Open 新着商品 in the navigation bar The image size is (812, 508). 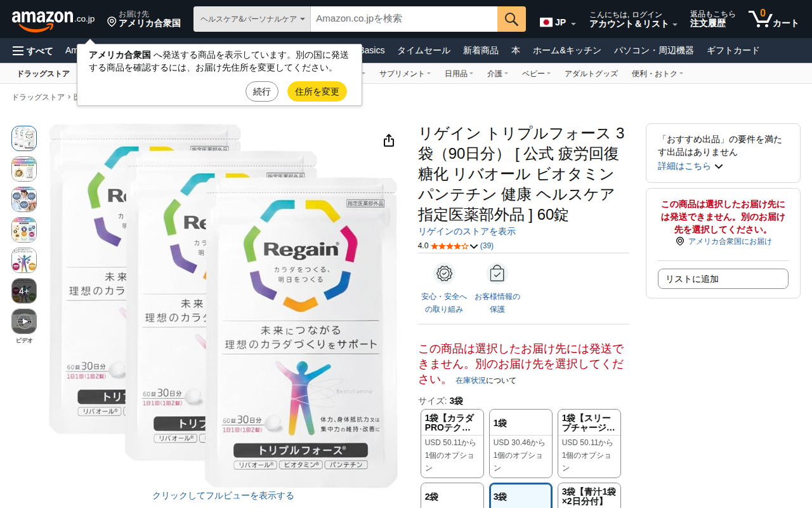coord(481,51)
